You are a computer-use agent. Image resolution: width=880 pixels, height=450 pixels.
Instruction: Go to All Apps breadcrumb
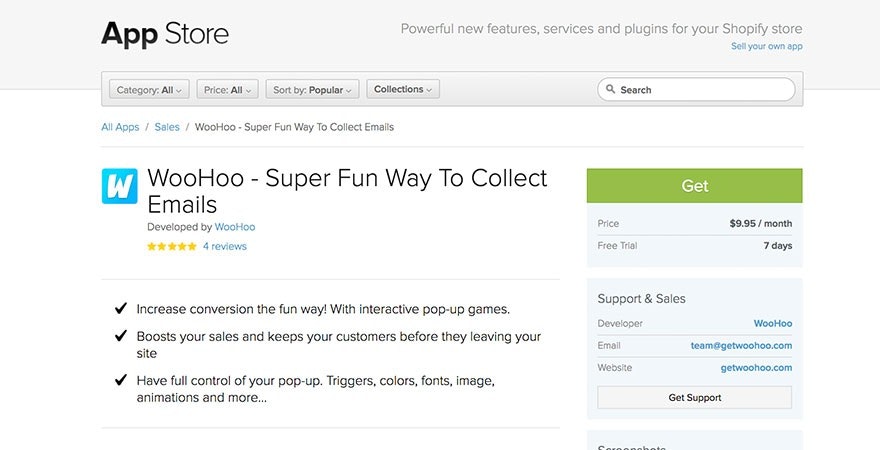[120, 127]
